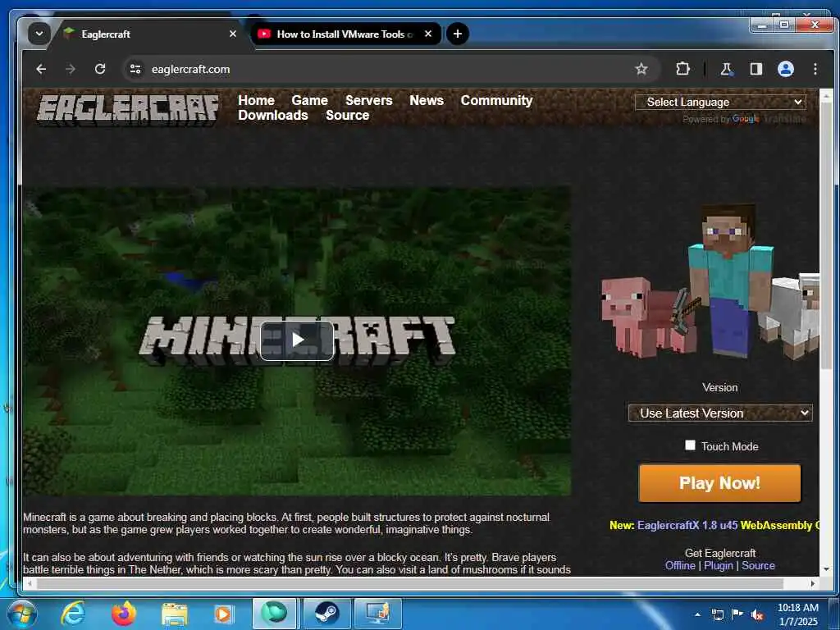The width and height of the screenshot is (840, 630).
Task: Close the VMware Tools YouTube tab
Action: pyautogui.click(x=428, y=34)
